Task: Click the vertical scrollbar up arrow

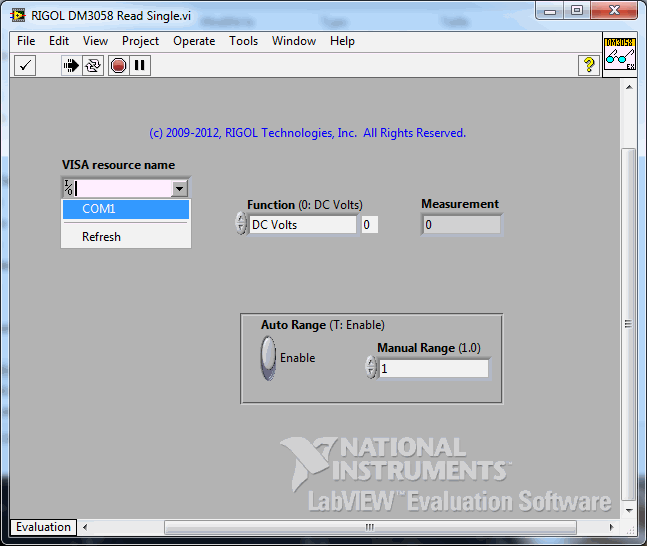Action: (x=629, y=87)
